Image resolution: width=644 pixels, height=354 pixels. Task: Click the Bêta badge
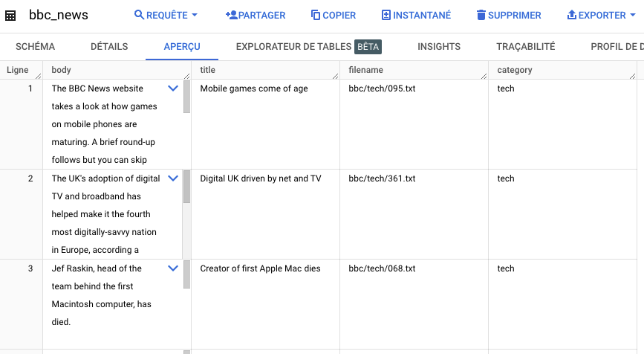pyautogui.click(x=368, y=46)
